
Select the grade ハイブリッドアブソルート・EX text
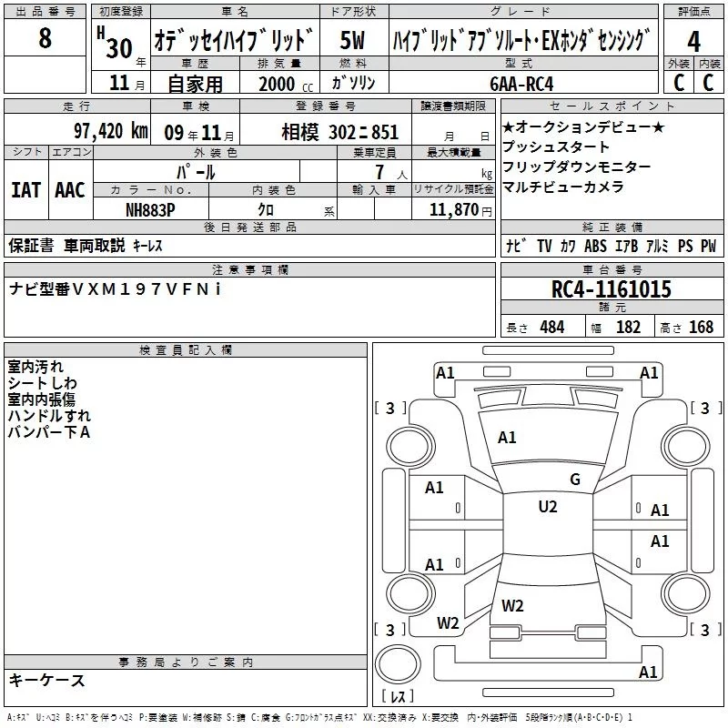[476, 40]
